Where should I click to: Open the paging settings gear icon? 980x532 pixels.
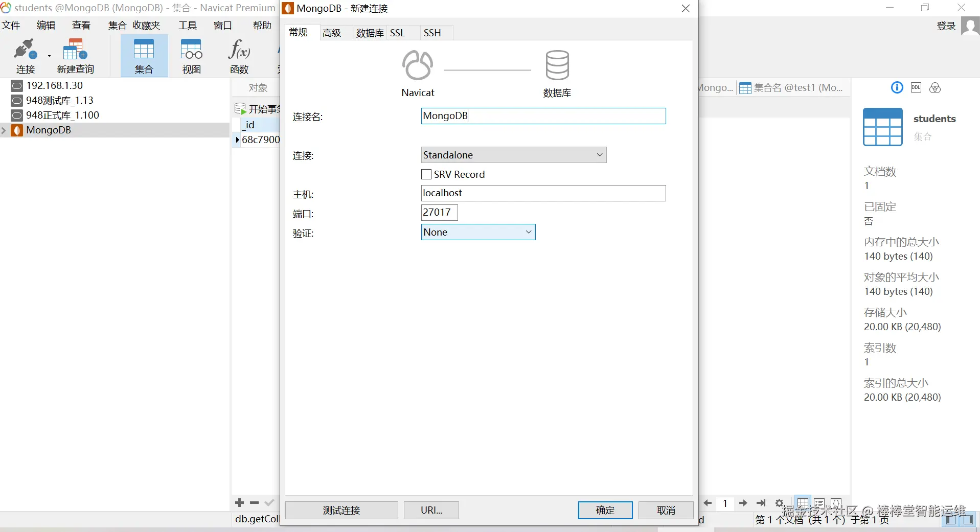(x=780, y=503)
